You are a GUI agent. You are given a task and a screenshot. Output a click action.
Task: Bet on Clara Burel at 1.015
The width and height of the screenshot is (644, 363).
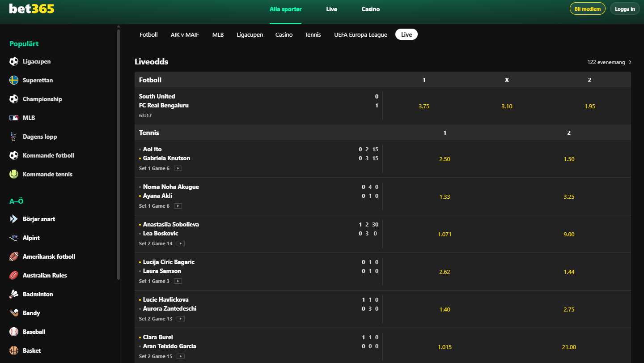(445, 347)
